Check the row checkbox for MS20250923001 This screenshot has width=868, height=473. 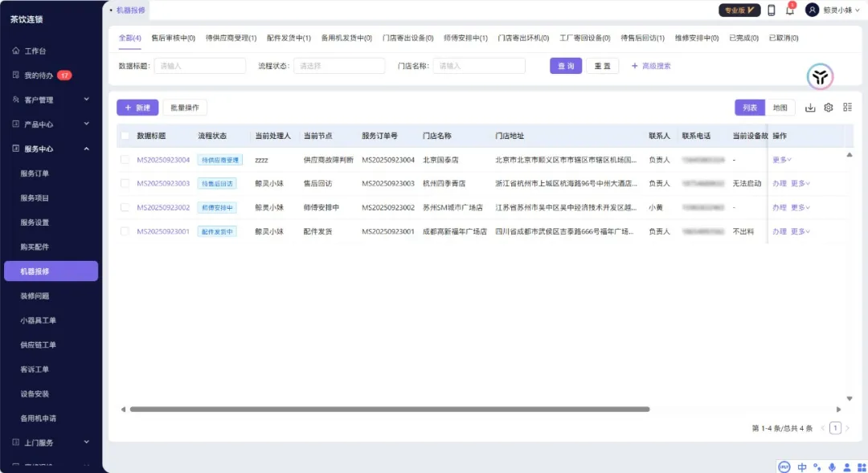(125, 231)
